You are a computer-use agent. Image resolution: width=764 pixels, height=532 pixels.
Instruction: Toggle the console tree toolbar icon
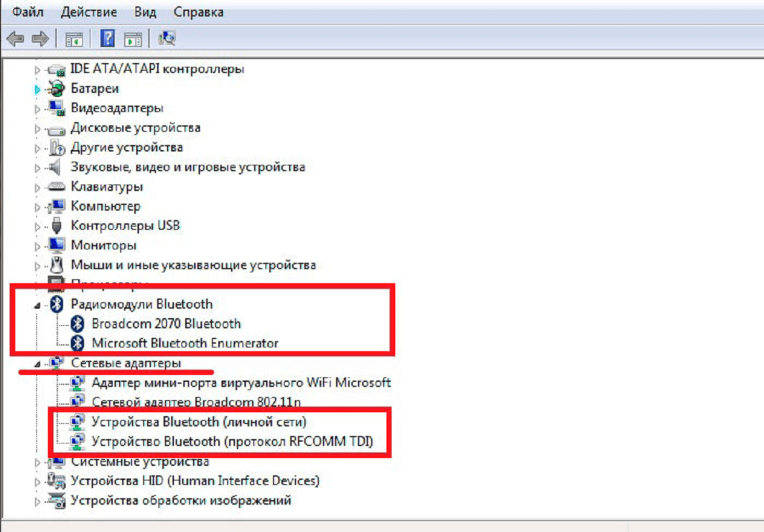click(74, 39)
